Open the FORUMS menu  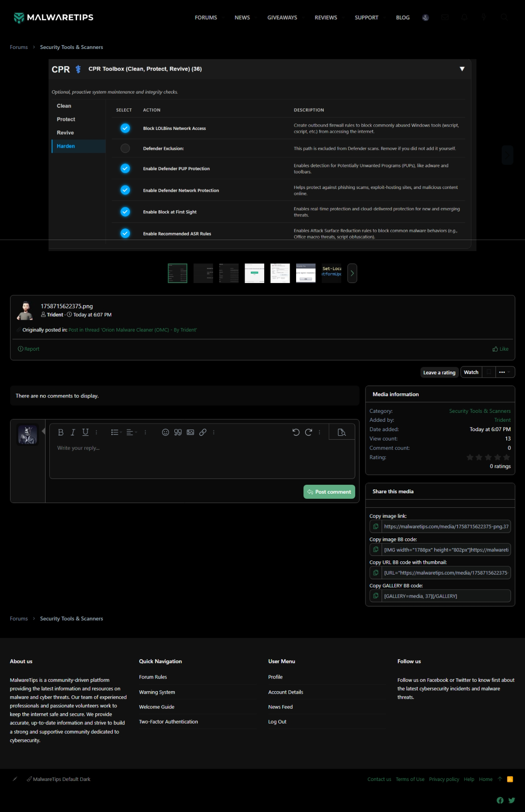pyautogui.click(x=206, y=17)
